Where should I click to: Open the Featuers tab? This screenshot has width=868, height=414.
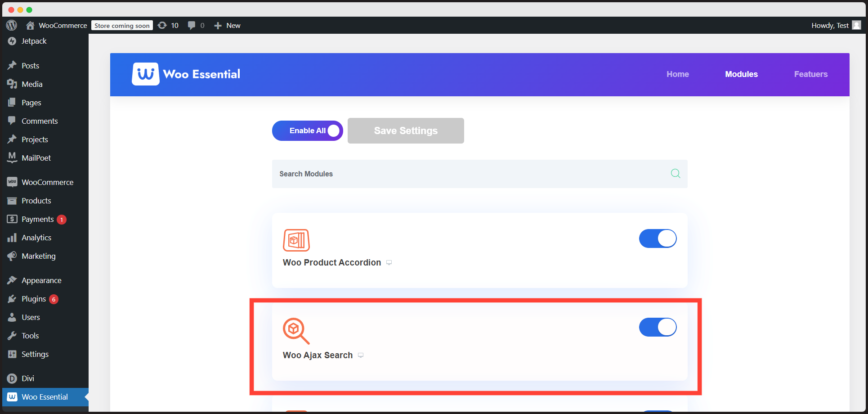point(811,74)
